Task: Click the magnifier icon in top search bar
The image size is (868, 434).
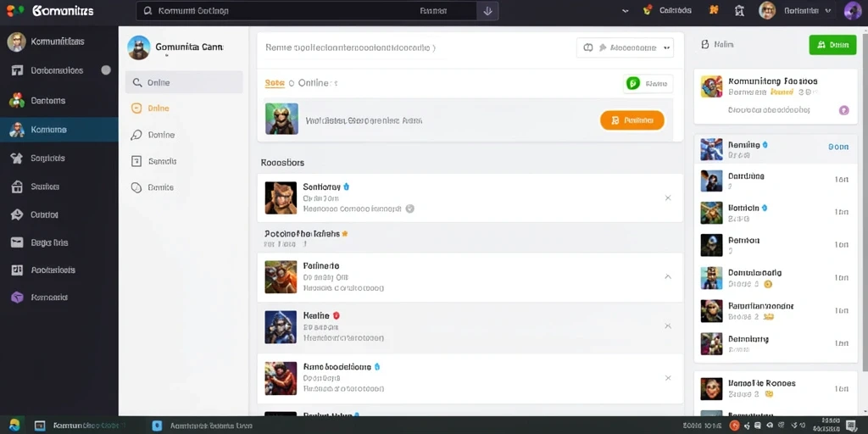Action: click(147, 11)
